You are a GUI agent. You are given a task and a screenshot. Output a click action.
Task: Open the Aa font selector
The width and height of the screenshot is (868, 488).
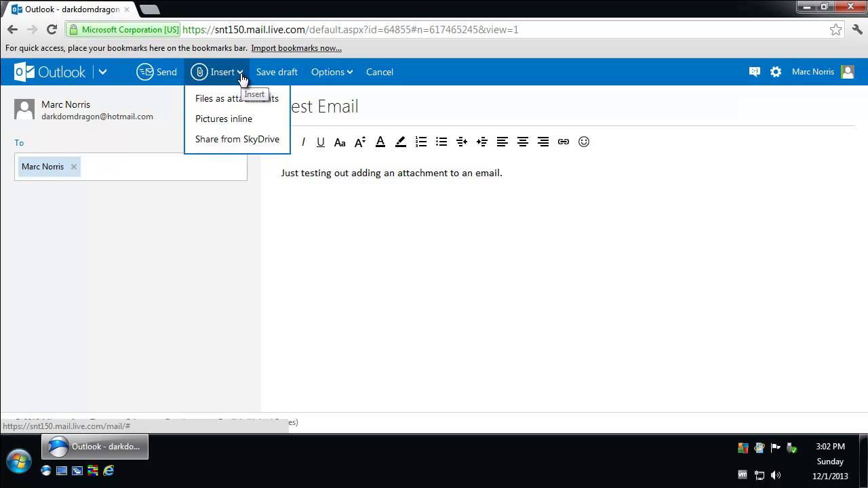coord(340,142)
